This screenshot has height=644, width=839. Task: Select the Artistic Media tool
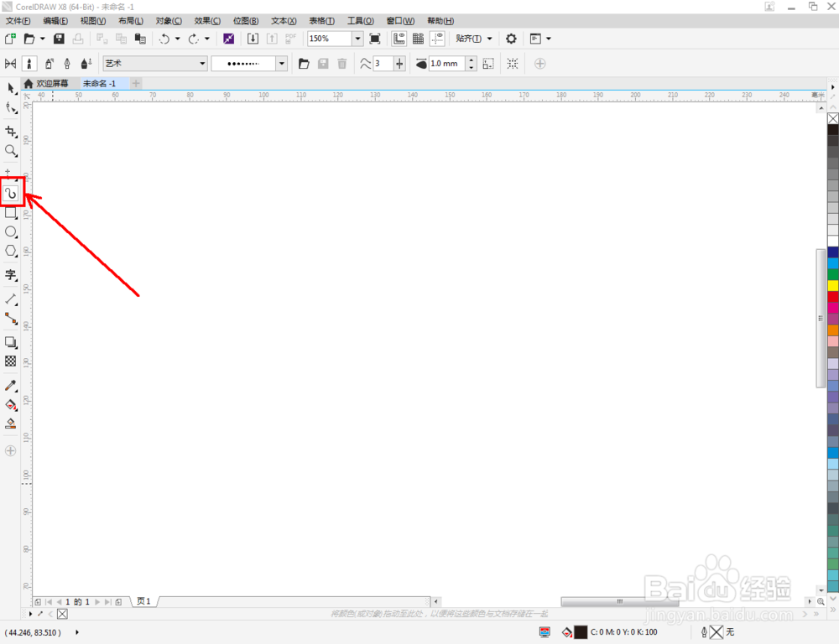pos(11,193)
